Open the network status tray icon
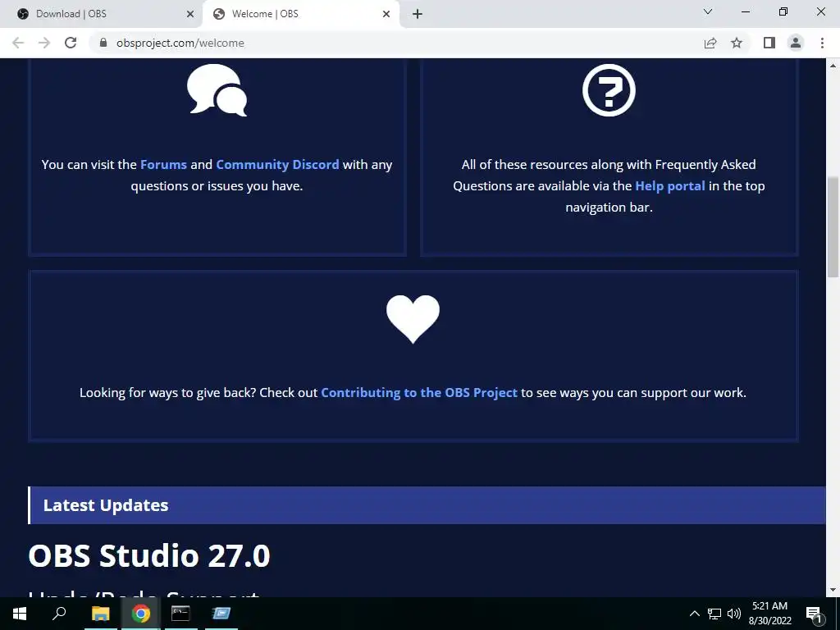Screen dimensions: 840x630 (714, 614)
